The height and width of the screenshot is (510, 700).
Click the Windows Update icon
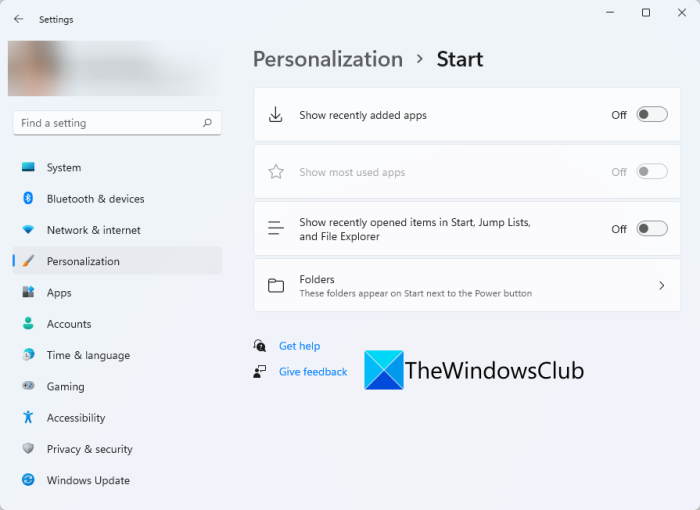[x=28, y=480]
